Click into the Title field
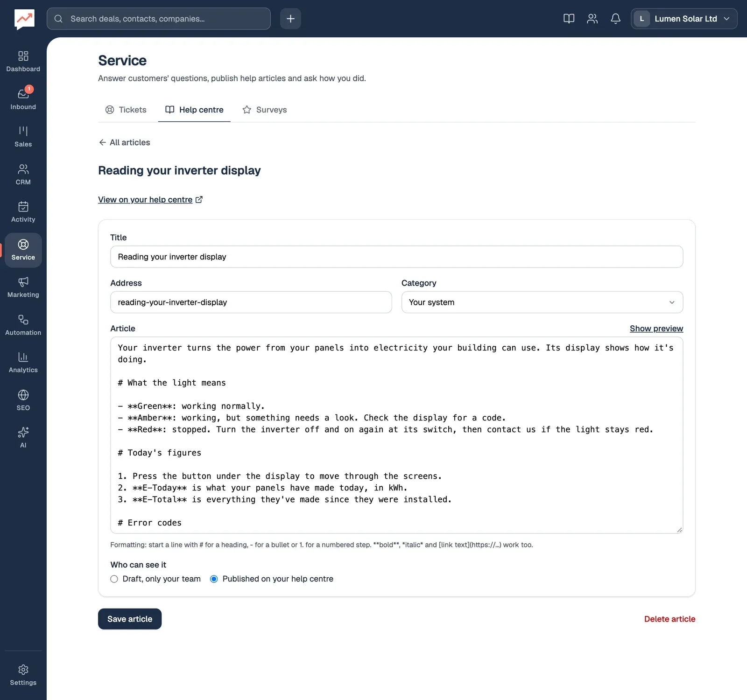747x700 pixels. click(396, 257)
